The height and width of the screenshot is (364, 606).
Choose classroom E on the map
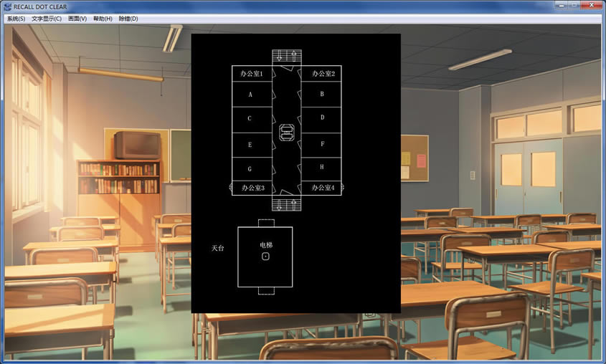tap(252, 145)
